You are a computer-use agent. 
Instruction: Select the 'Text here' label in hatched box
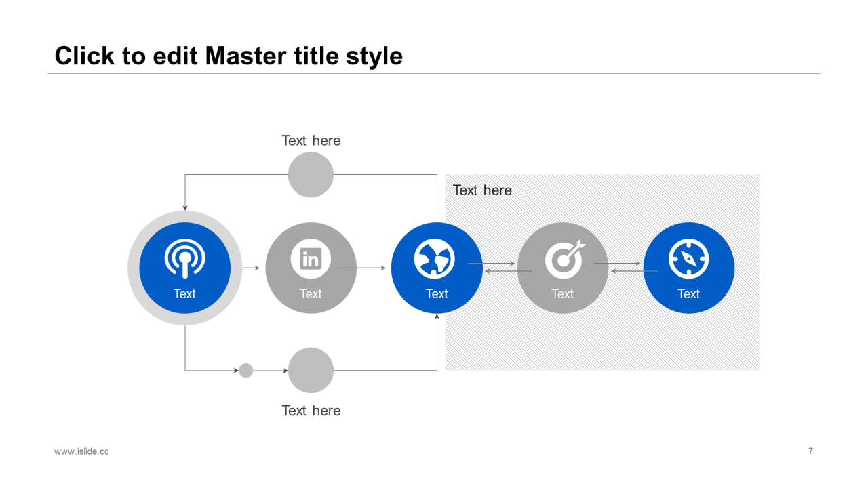pyautogui.click(x=482, y=190)
